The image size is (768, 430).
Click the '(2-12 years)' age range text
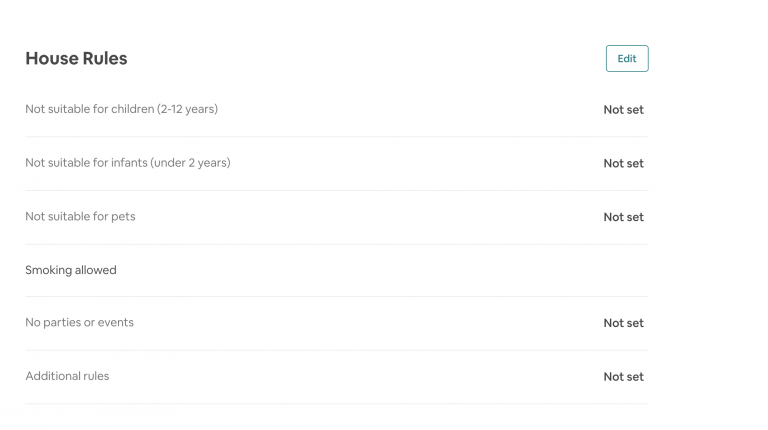(187, 109)
